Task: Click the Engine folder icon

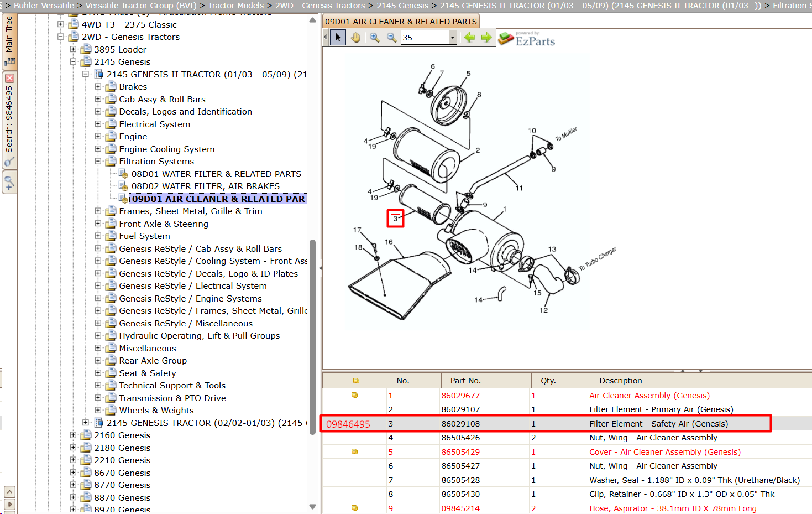Action: [111, 136]
